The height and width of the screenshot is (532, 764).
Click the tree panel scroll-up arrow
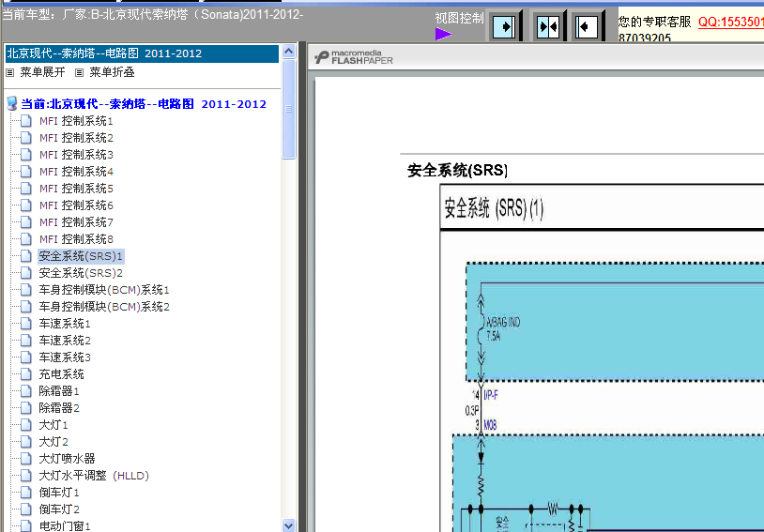[288, 52]
